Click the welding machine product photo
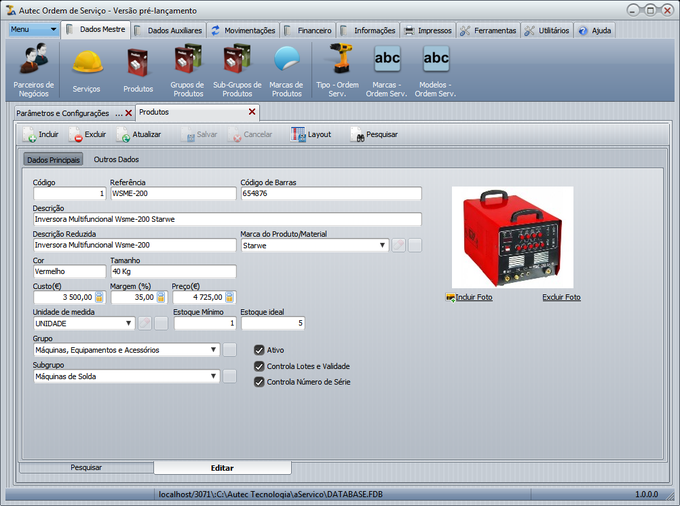 [513, 237]
